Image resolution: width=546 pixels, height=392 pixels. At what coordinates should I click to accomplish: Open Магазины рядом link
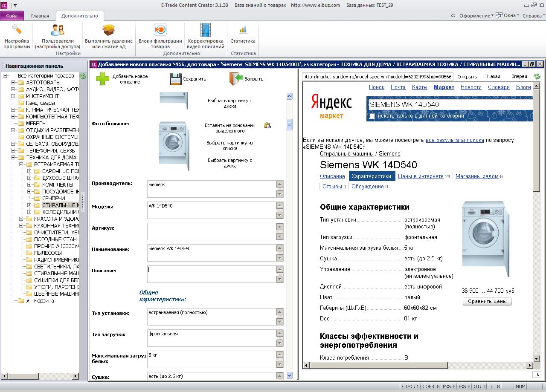pyautogui.click(x=477, y=176)
